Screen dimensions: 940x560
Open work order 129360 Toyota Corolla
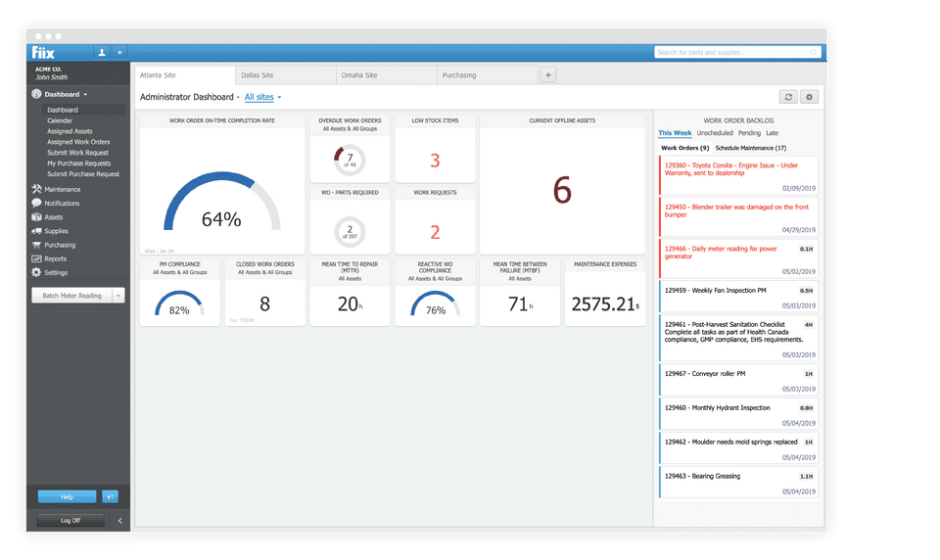(738, 175)
